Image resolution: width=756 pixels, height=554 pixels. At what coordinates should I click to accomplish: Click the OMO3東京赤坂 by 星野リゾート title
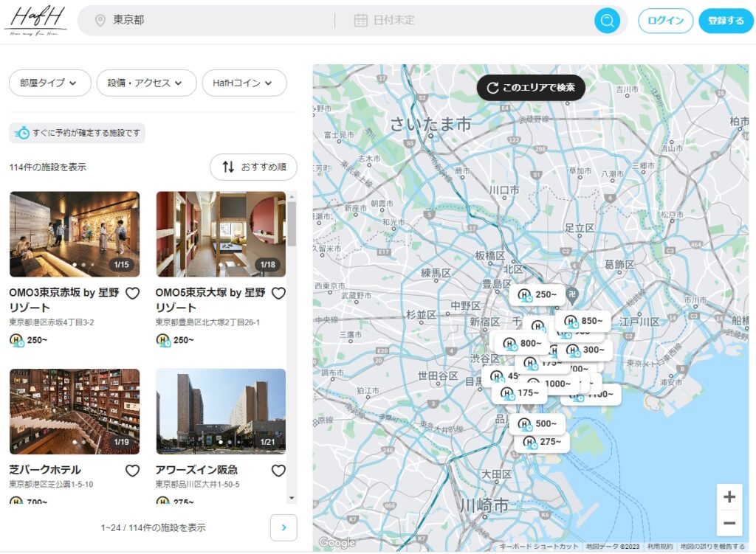coord(64,299)
